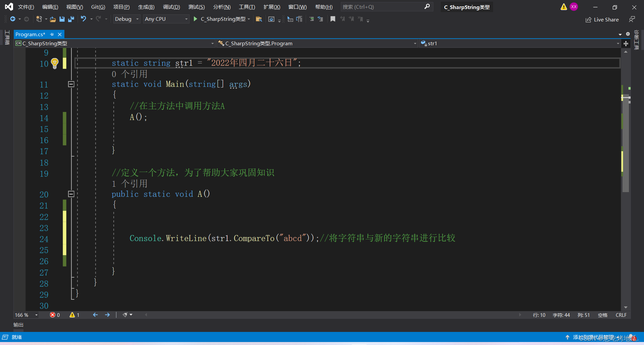Screen dimensions: 644x345
Task: Pin the Program.cs tab
Action: tap(52, 35)
